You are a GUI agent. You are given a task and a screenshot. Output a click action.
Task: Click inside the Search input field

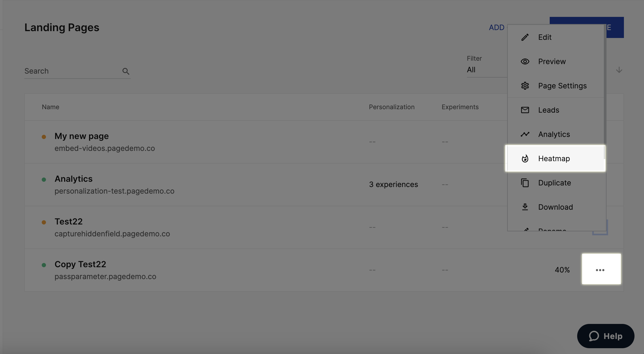tap(66, 71)
